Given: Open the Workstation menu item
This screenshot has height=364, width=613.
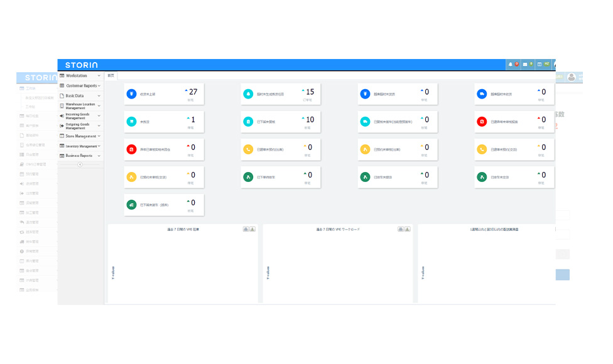Looking at the screenshot, I should 80,75.
